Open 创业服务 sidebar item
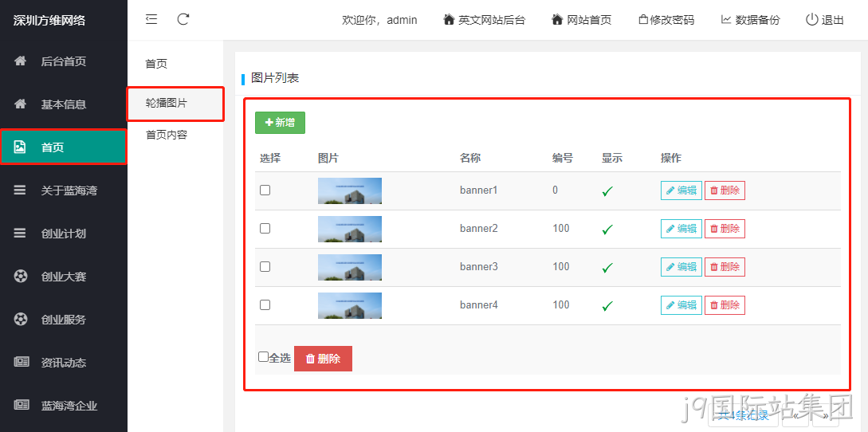This screenshot has height=432, width=868. click(64, 320)
